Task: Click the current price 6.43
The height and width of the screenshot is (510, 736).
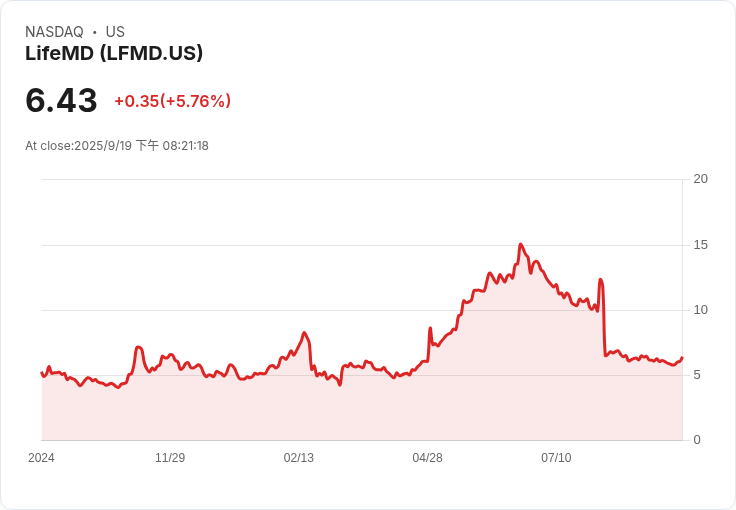Action: (61, 101)
